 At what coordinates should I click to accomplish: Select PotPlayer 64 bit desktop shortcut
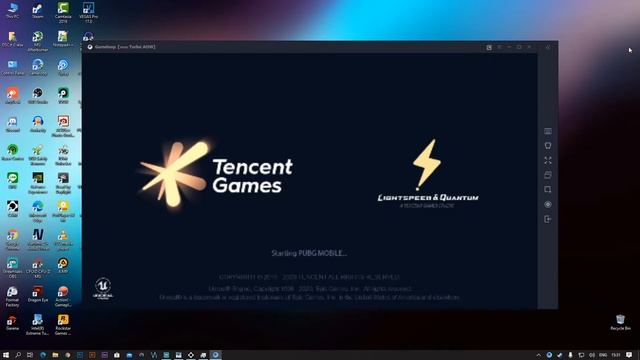coord(63,211)
